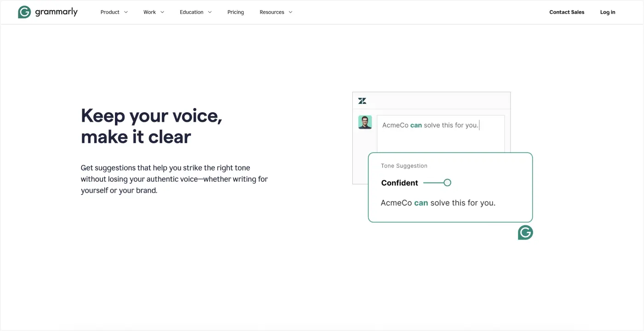Open the Work menu
The height and width of the screenshot is (331, 644).
tap(149, 12)
